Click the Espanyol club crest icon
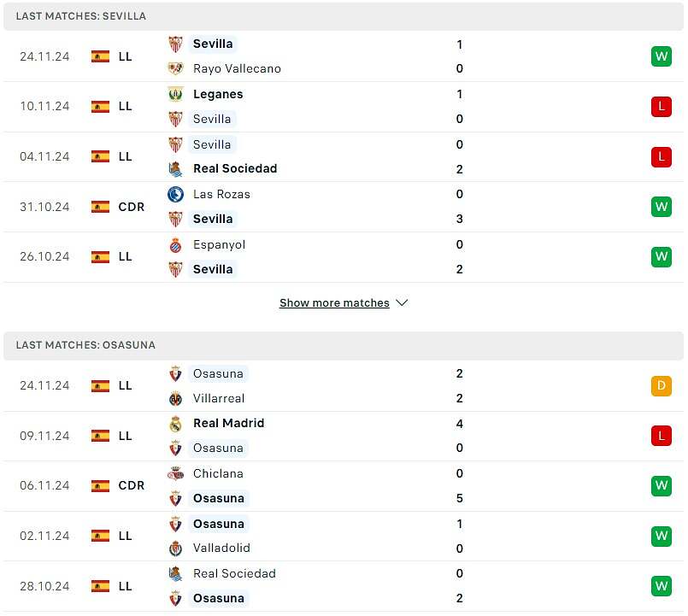This screenshot has height=616, width=688. [x=175, y=244]
